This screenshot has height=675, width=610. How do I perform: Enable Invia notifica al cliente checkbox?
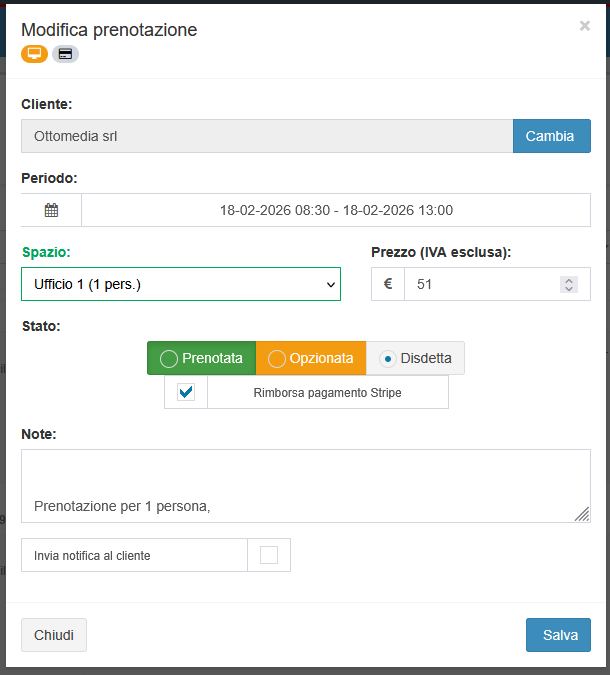pyautogui.click(x=269, y=555)
